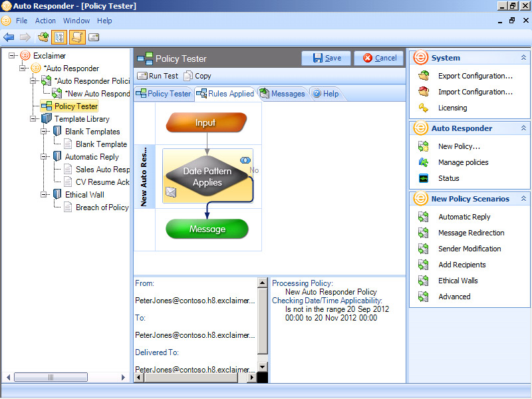Screen dimensions: 532x399
Task: Click scroll down arrow in message pane
Action: point(262,367)
